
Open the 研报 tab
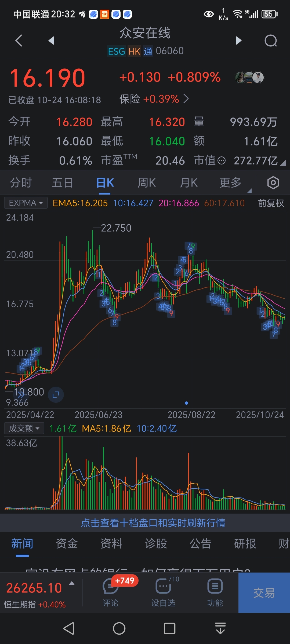pyautogui.click(x=245, y=544)
